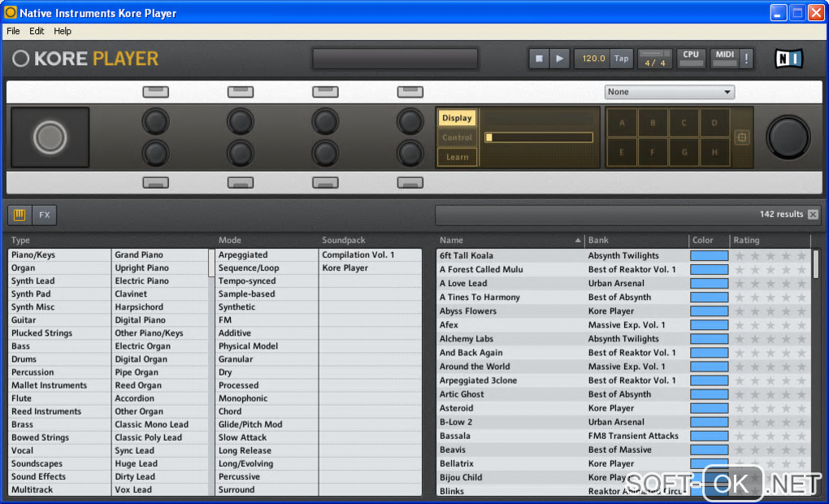Screen dimensions: 829x504
Task: Click the morph grid square icon
Action: point(742,137)
